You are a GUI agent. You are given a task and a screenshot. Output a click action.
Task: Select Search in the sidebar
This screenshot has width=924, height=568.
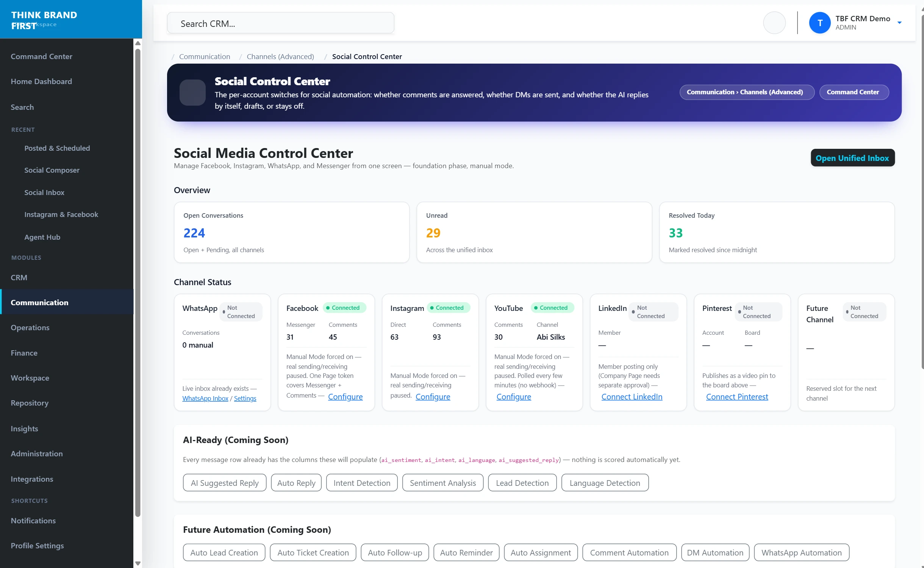click(x=22, y=107)
